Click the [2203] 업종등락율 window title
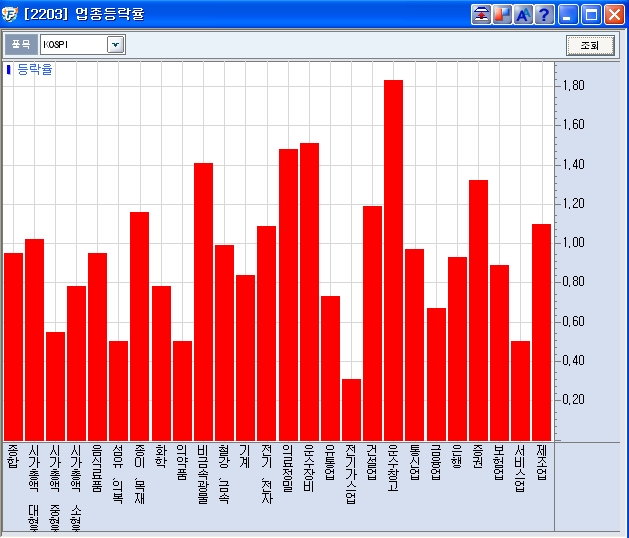The image size is (629, 538). (x=84, y=14)
